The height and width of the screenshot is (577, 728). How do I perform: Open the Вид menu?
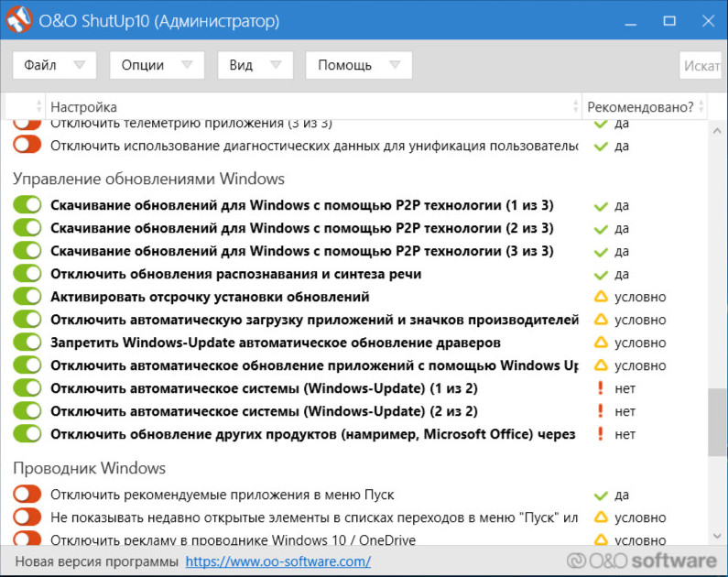pos(255,65)
